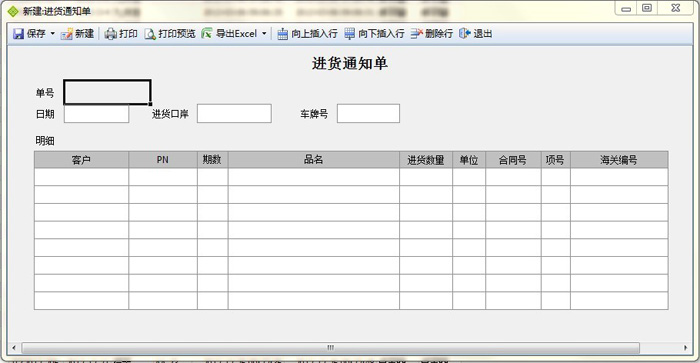The image size is (700, 363).
Task: Click the 明细 section label
Action: tap(45, 141)
